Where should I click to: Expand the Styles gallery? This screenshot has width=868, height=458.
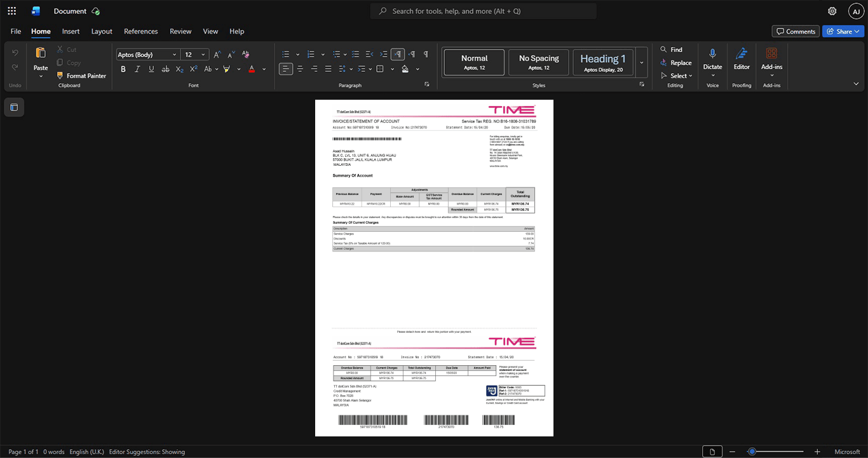coord(641,63)
